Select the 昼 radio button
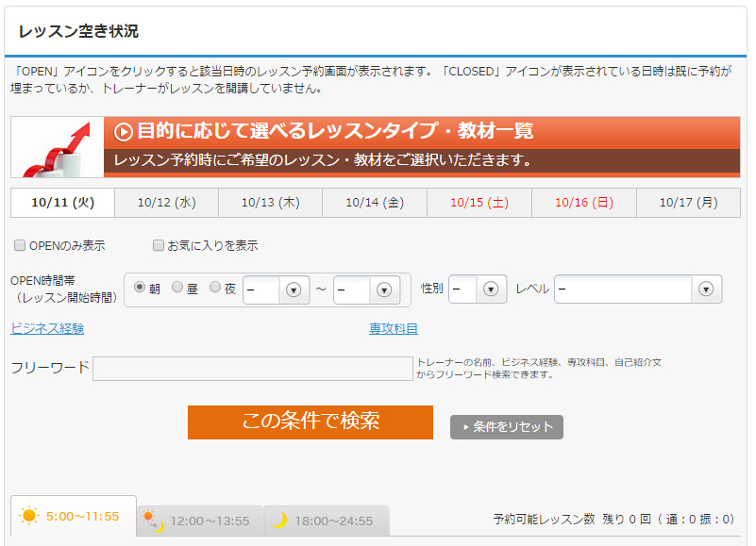 pos(177,288)
